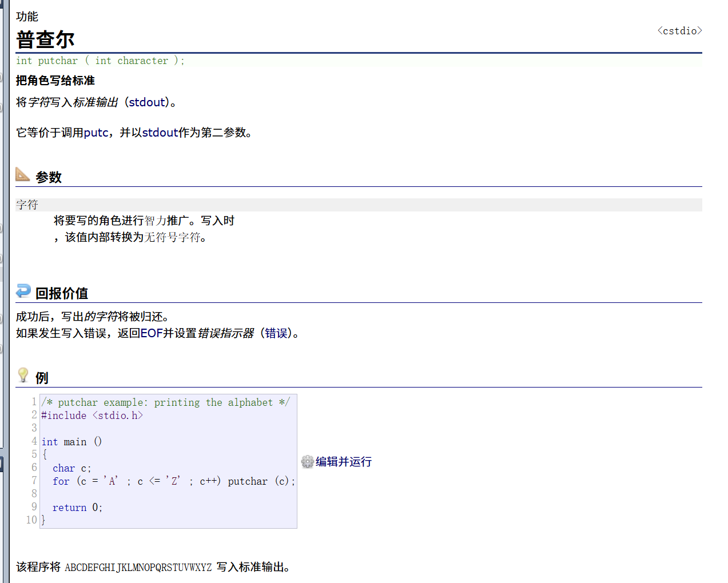Open the <cstdio> header link top right

[x=679, y=30]
